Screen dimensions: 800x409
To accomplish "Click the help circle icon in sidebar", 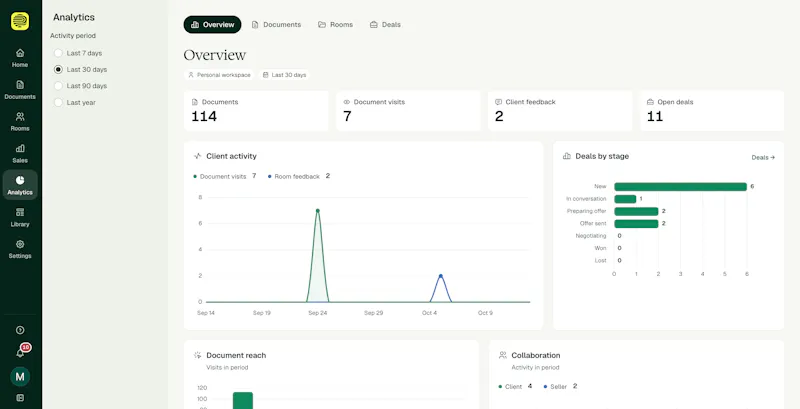I will [x=20, y=330].
